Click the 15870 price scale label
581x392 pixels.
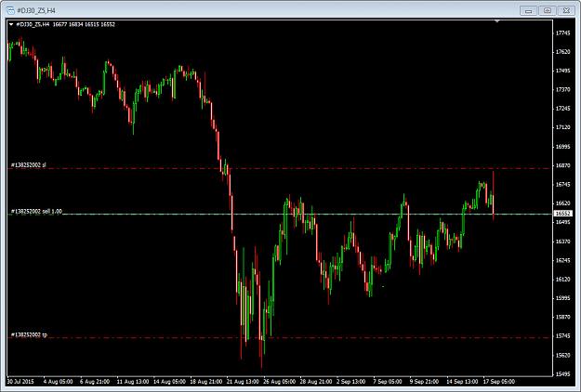point(562,317)
